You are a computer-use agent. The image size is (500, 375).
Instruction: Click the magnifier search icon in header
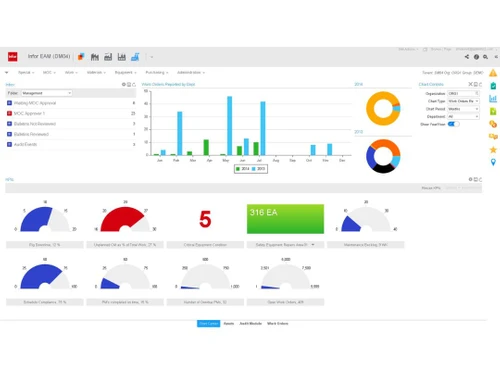[485, 57]
